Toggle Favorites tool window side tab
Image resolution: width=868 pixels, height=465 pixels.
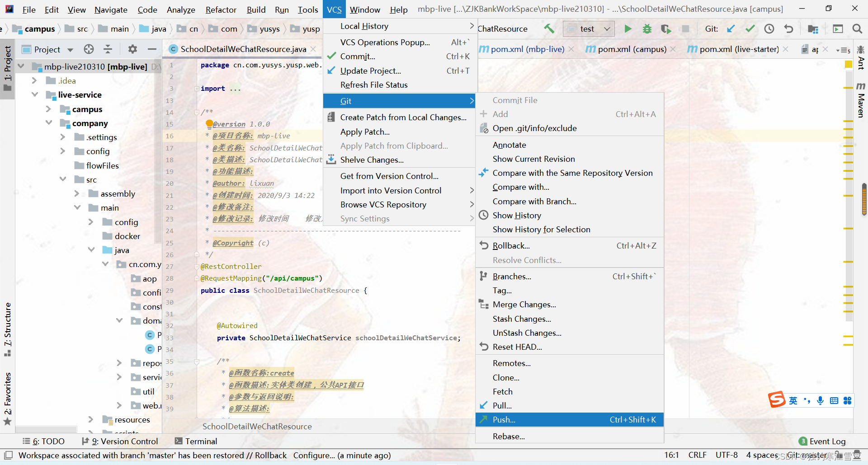pyautogui.click(x=7, y=399)
